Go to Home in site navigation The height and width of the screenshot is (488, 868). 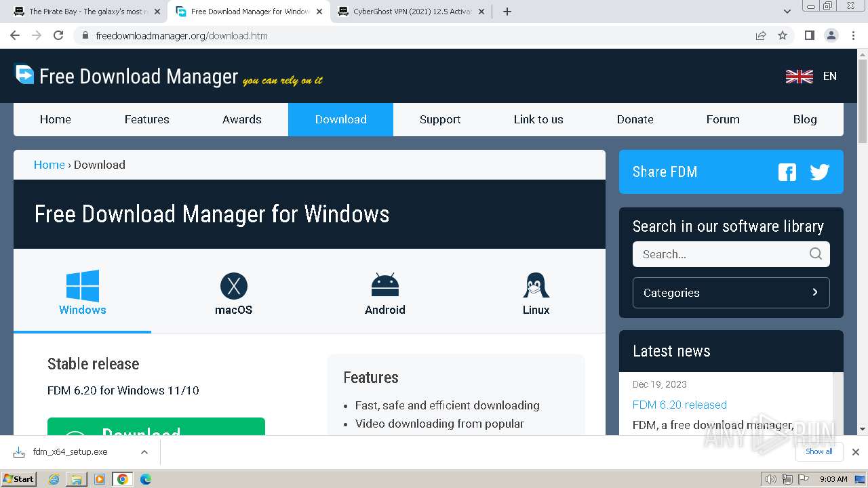coord(56,119)
